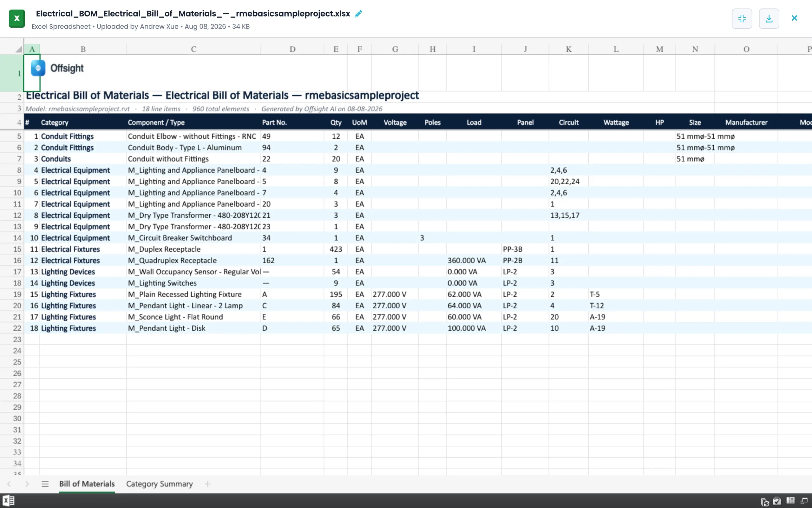Click the download file icon button
Image resolution: width=812 pixels, height=508 pixels.
tap(769, 18)
